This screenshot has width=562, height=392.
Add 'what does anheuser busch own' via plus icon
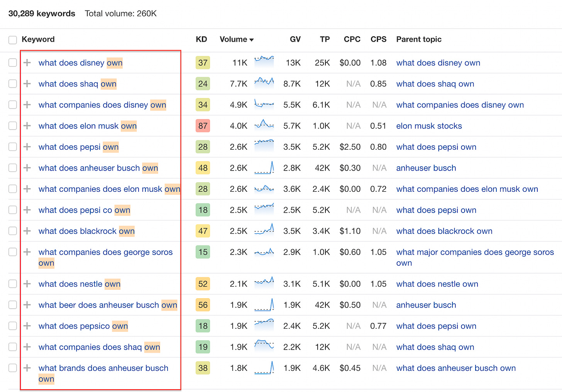[27, 168]
